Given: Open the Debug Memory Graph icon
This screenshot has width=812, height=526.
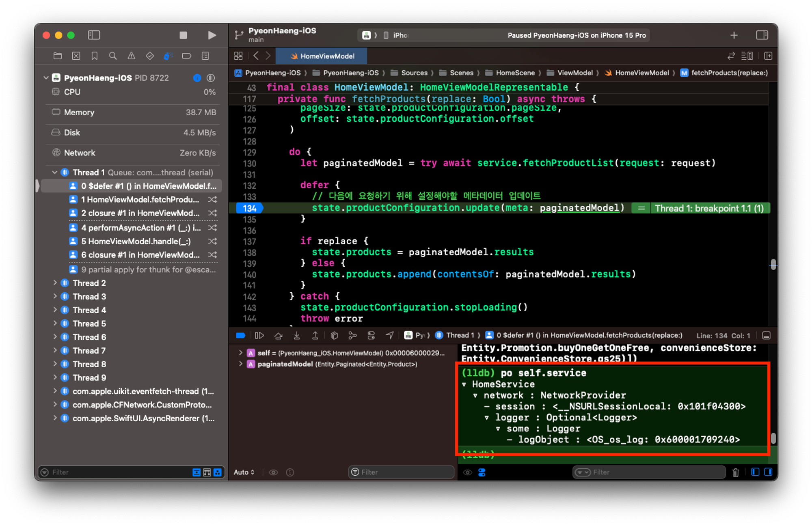Looking at the screenshot, I should (x=352, y=335).
